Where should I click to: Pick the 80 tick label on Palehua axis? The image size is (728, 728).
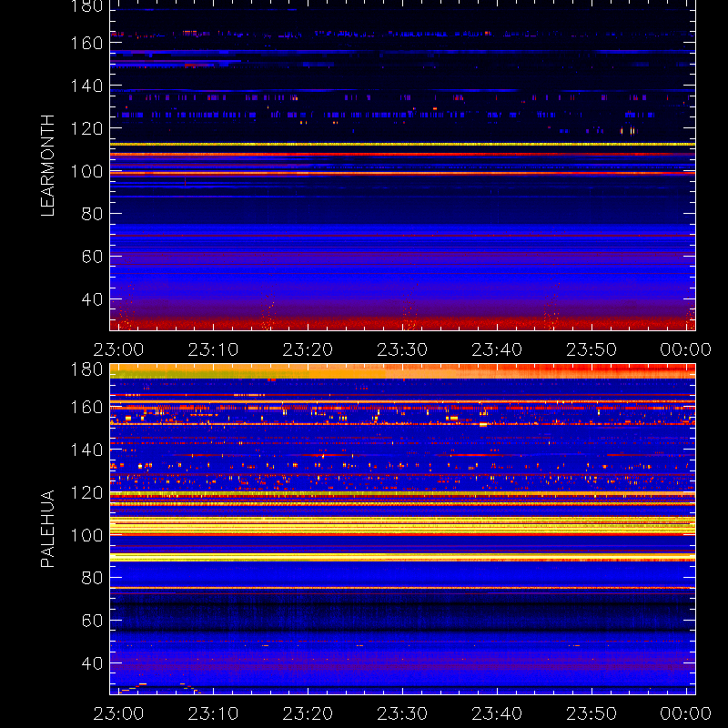point(92,578)
